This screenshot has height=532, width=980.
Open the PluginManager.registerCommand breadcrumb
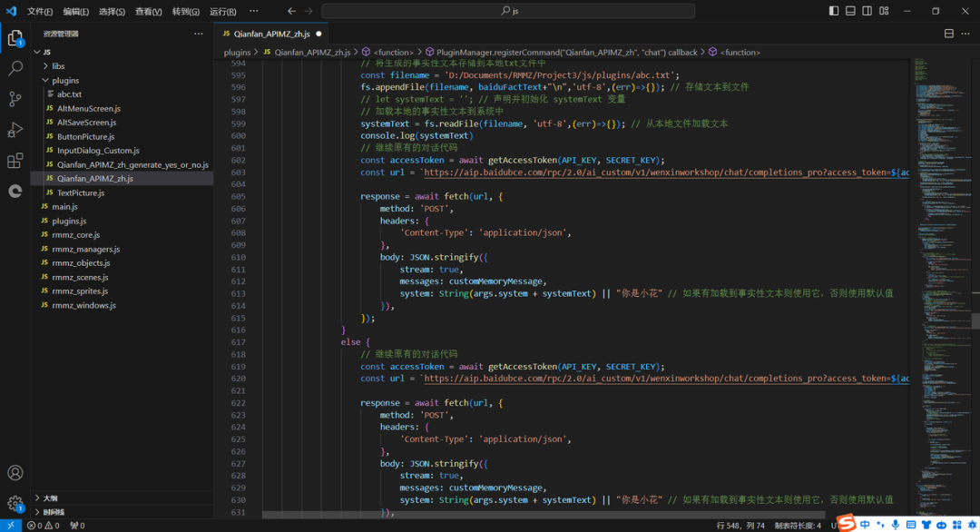point(561,53)
